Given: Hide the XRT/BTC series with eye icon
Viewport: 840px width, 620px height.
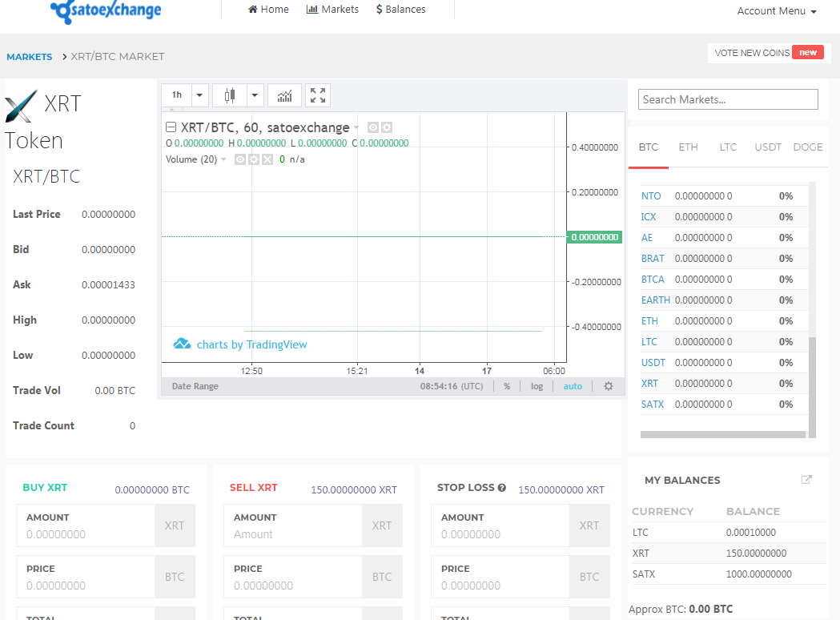Looking at the screenshot, I should pyautogui.click(x=373, y=127).
